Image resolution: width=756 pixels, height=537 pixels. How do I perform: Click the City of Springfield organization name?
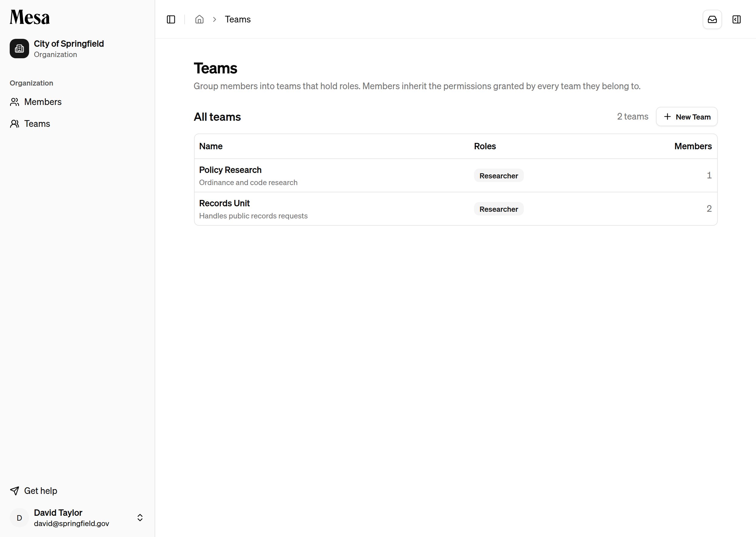(x=69, y=44)
